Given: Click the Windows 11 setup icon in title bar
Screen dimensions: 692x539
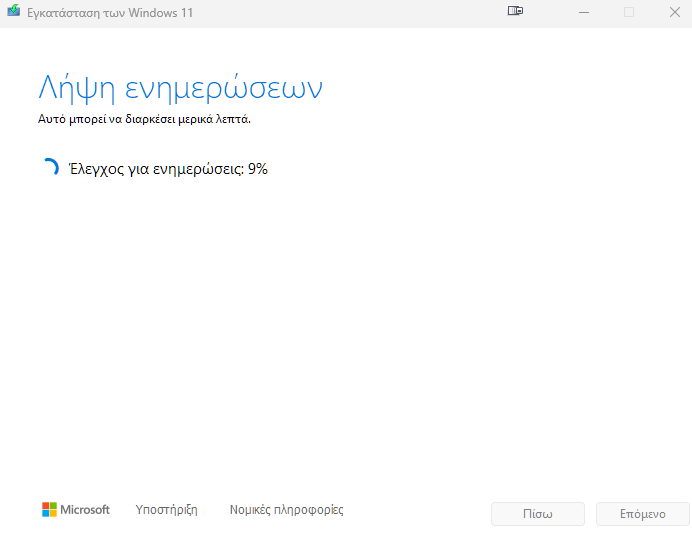Looking at the screenshot, I should [x=14, y=10].
